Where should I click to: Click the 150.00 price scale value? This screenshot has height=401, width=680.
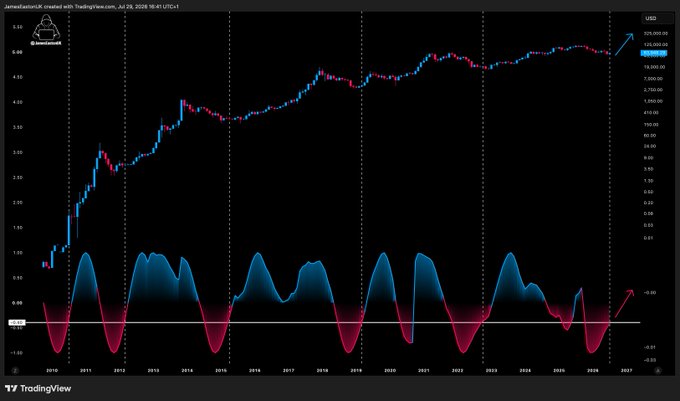click(x=651, y=125)
